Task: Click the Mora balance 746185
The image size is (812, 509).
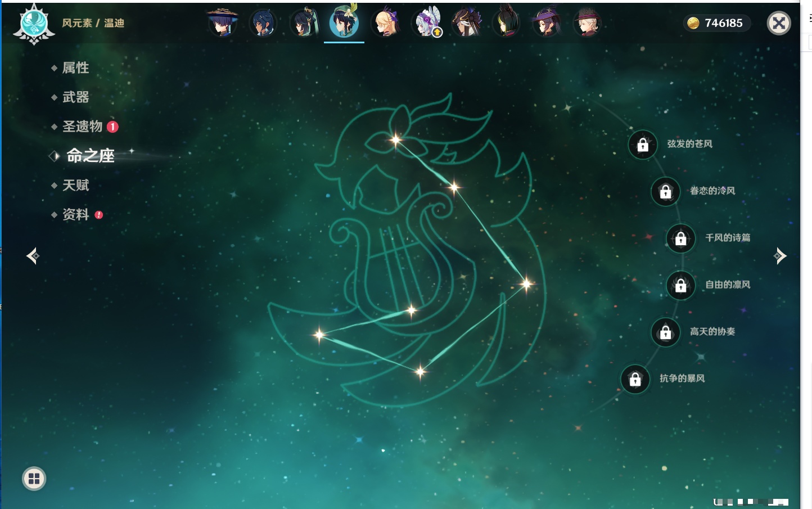Action: 724,23
